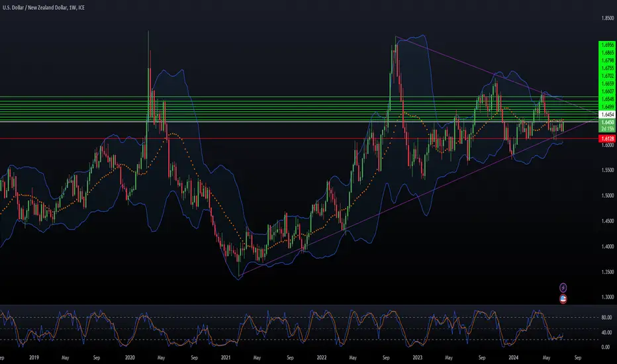This screenshot has height=364, width=617.
Task: Select the 1.6607 green price label
Action: coord(607,91)
